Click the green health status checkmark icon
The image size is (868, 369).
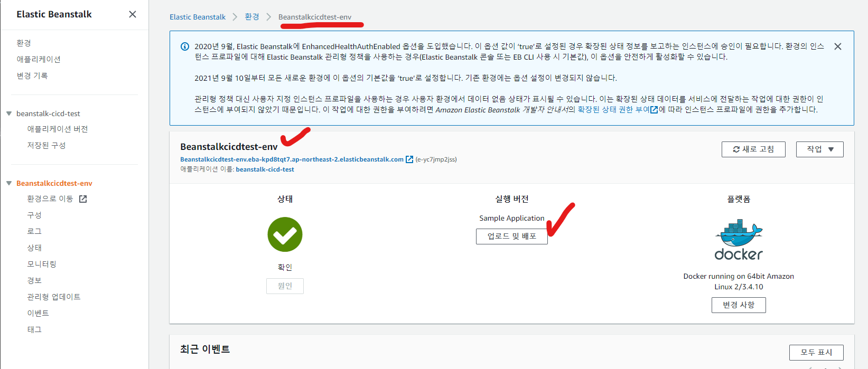285,234
